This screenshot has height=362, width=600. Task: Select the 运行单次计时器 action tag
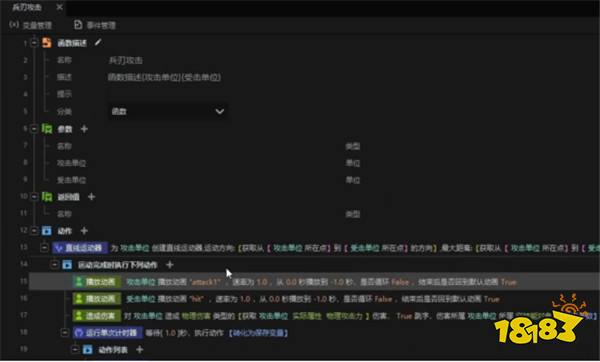[108, 333]
